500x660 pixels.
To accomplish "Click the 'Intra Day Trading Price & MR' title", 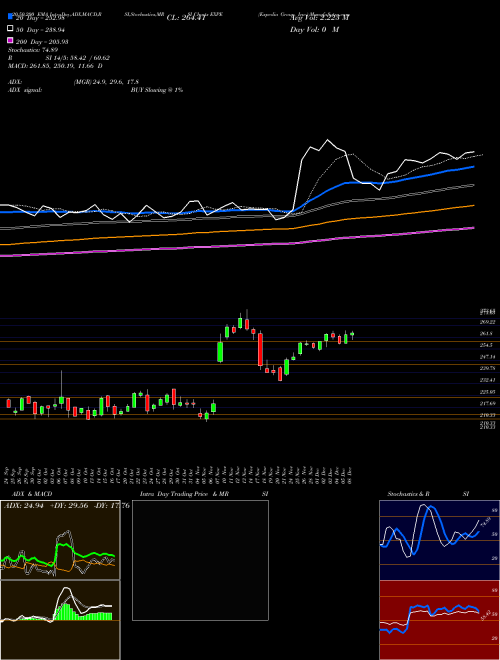I will (x=184, y=494).
